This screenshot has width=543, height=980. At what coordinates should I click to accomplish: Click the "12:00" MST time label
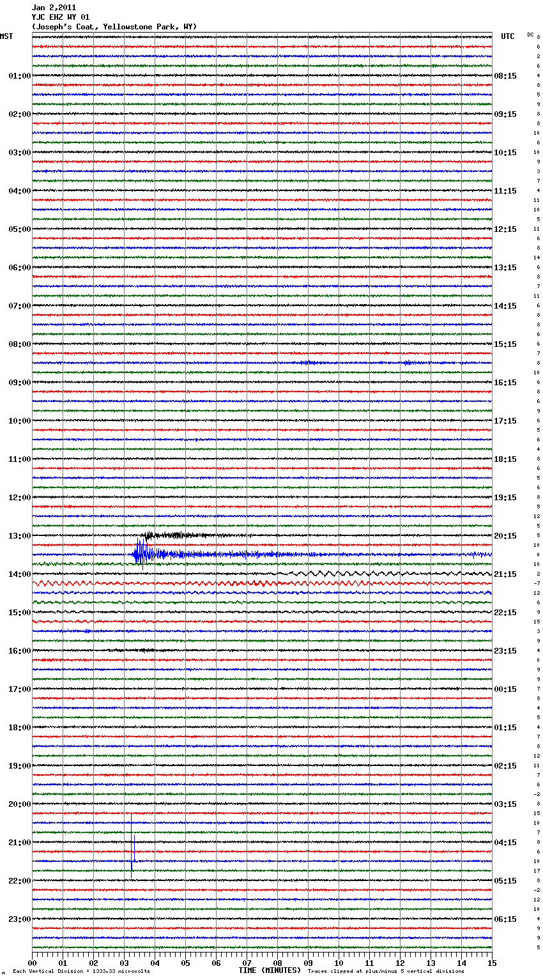(x=20, y=498)
